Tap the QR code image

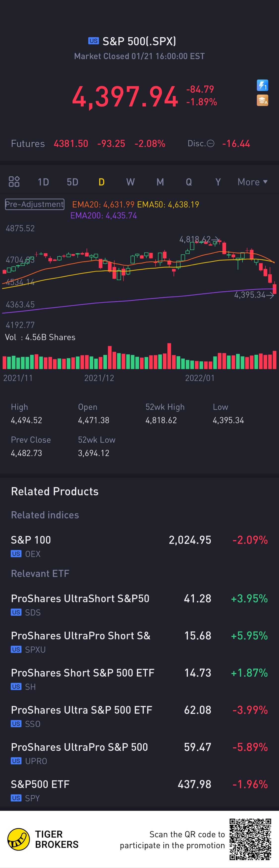[x=250, y=839]
